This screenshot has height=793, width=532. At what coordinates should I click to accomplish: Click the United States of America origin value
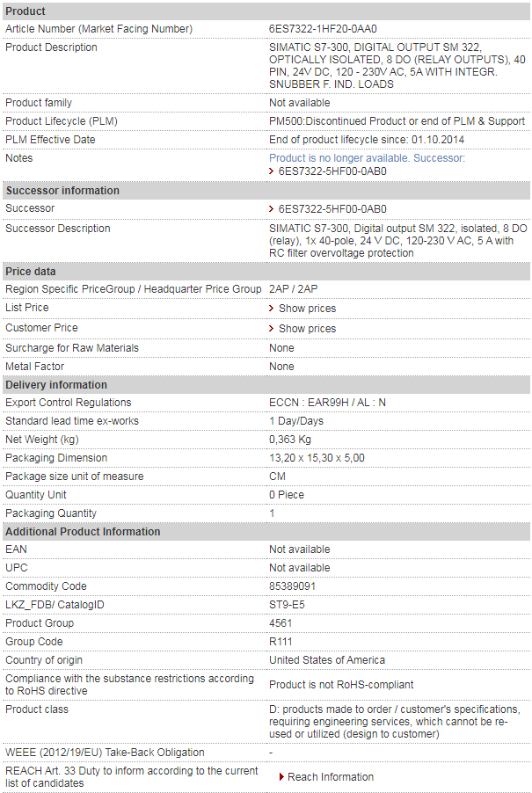(x=327, y=660)
